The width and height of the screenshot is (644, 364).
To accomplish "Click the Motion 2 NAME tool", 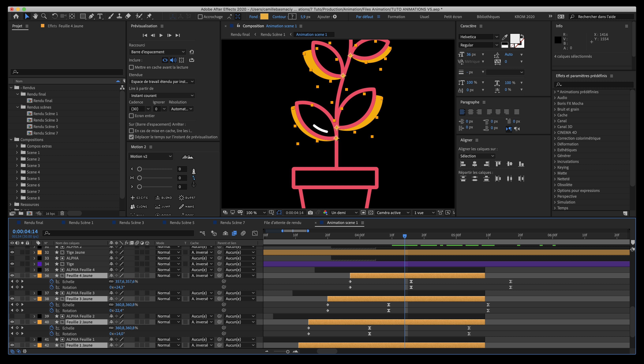I will (x=187, y=207).
